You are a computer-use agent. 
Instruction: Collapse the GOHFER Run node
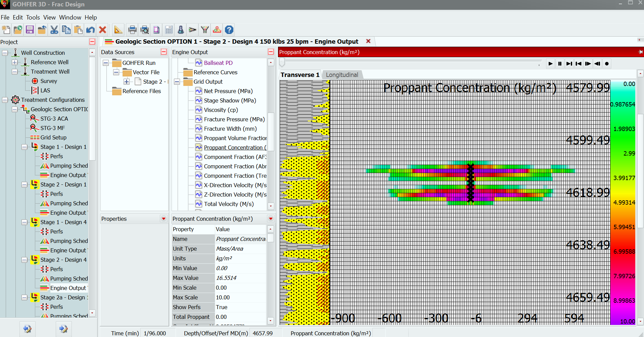(106, 63)
